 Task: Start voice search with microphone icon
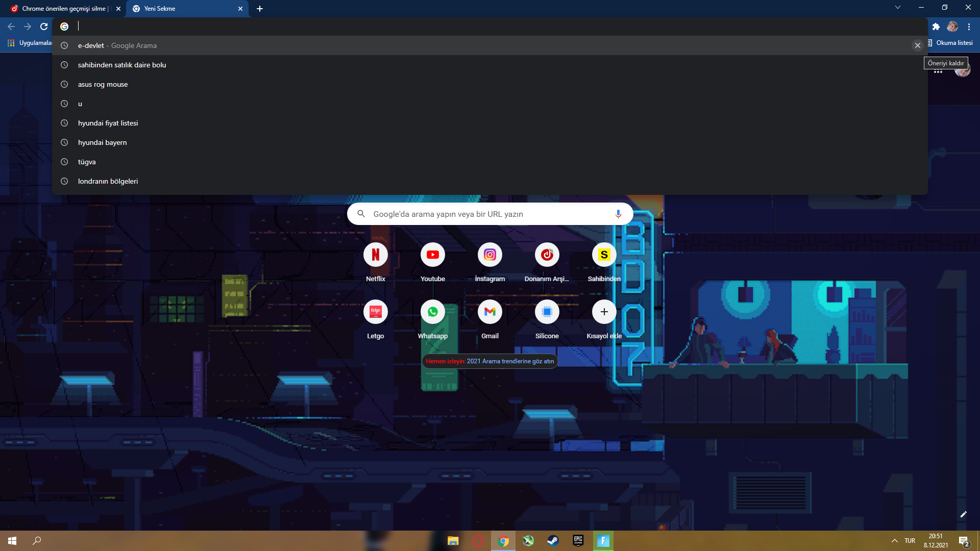pos(618,214)
